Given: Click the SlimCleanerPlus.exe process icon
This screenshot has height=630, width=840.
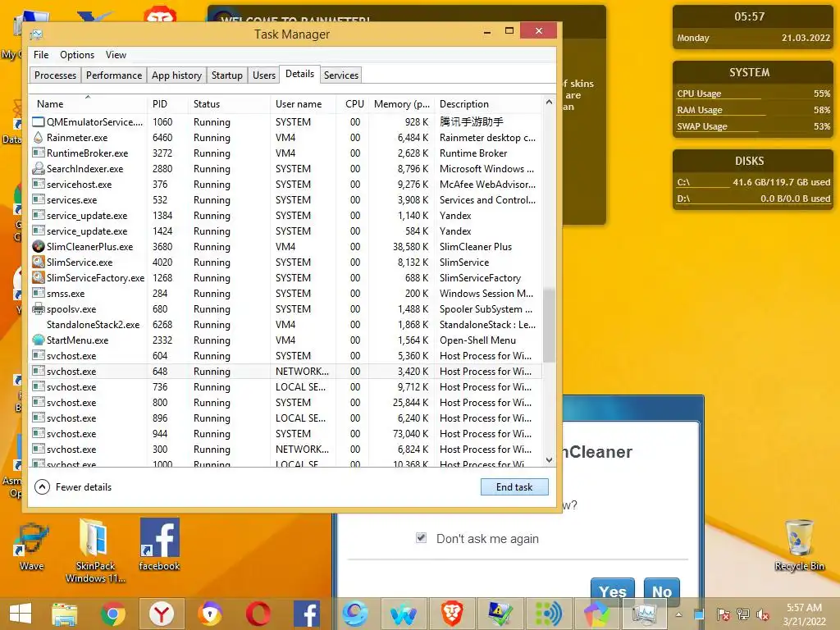Looking at the screenshot, I should click(x=38, y=246).
